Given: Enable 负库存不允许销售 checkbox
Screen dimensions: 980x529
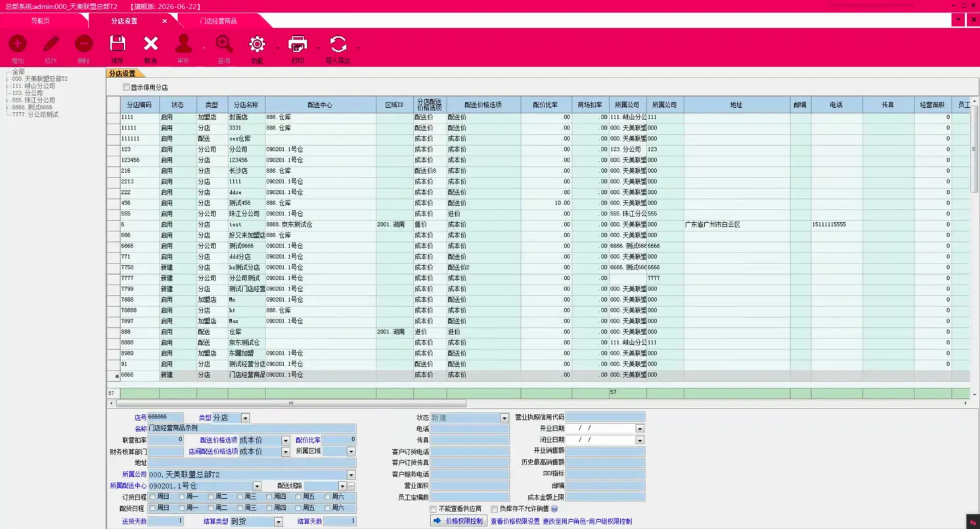Looking at the screenshot, I should click(x=494, y=509).
